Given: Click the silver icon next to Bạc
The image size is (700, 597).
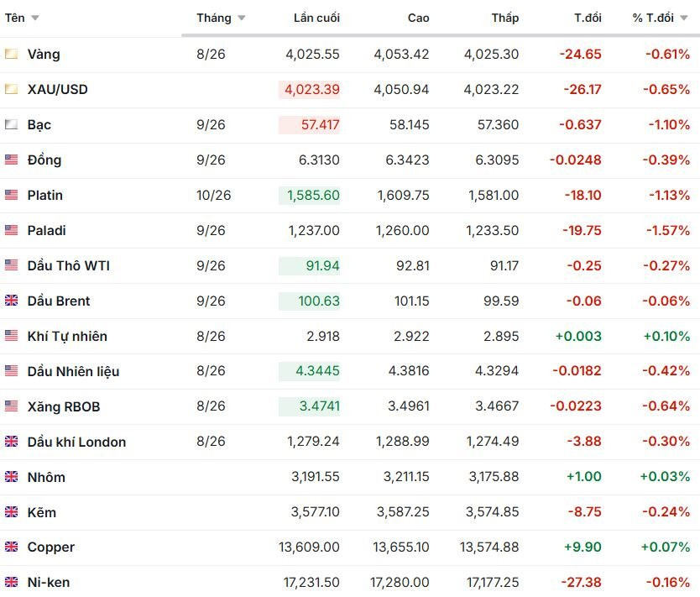Looking at the screenshot, I should tap(11, 124).
